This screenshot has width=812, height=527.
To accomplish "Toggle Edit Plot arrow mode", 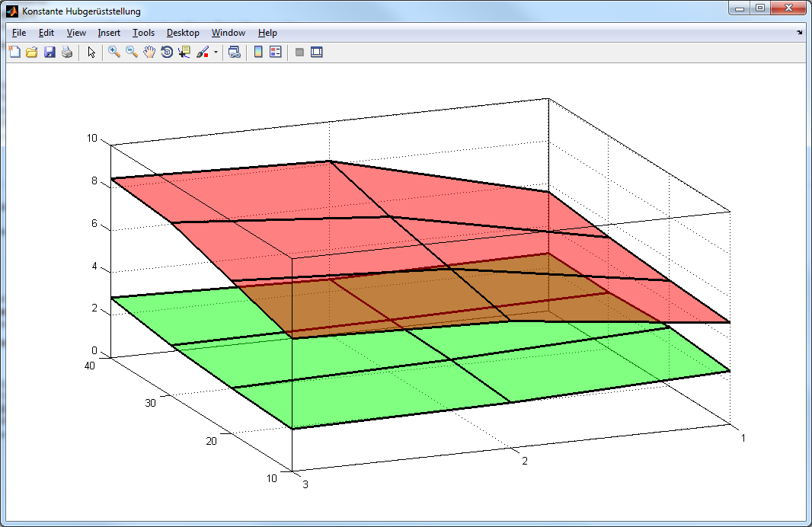I will tap(91, 53).
